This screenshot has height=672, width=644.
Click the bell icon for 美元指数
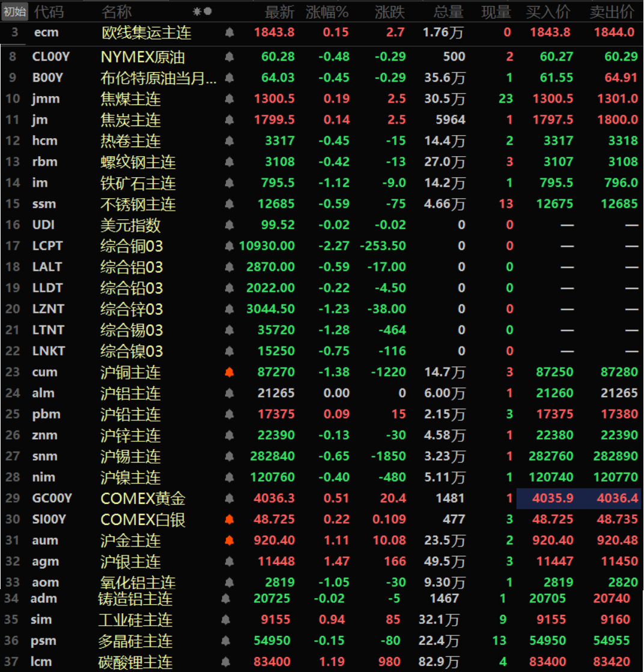(x=229, y=225)
